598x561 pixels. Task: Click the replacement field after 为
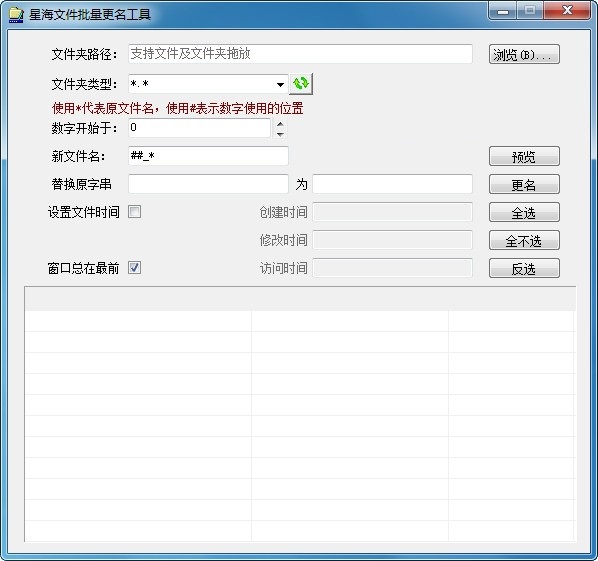pyautogui.click(x=392, y=184)
